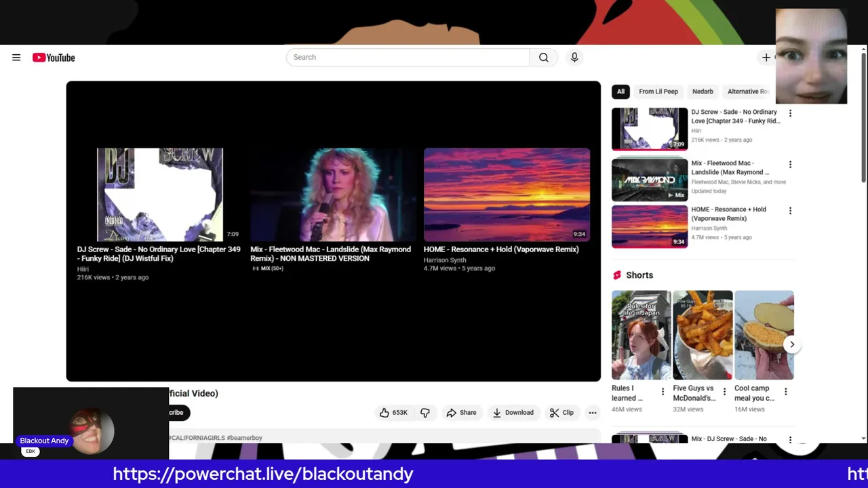Open Max Raymond Mix sidebar thumbnail
Viewport: 868px width, 488px height.
tap(650, 180)
